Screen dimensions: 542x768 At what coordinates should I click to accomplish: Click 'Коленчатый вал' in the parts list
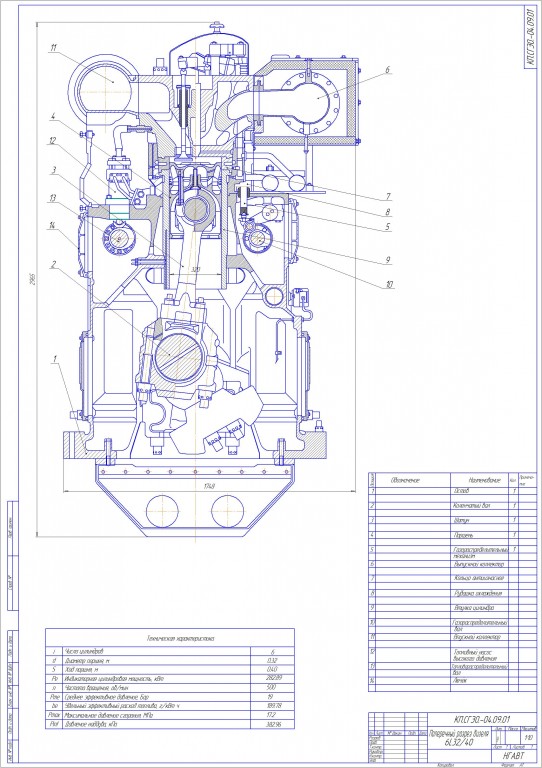[x=472, y=505]
